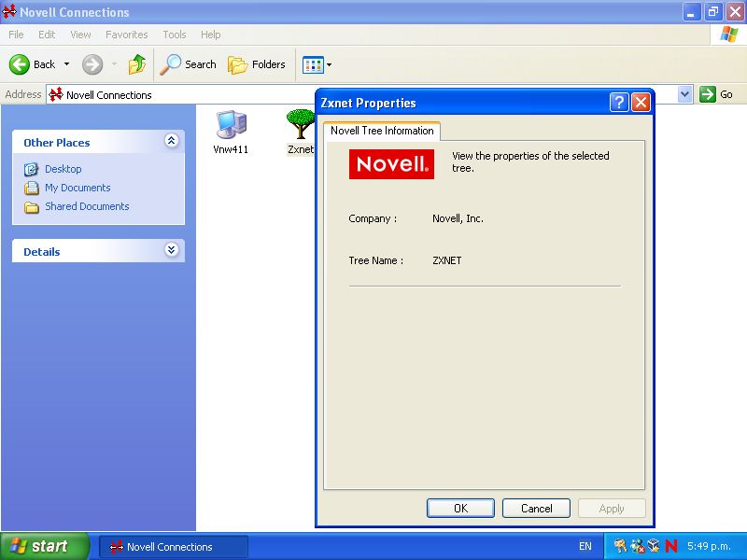
Task: Open the Favorites menu
Action: pos(127,35)
